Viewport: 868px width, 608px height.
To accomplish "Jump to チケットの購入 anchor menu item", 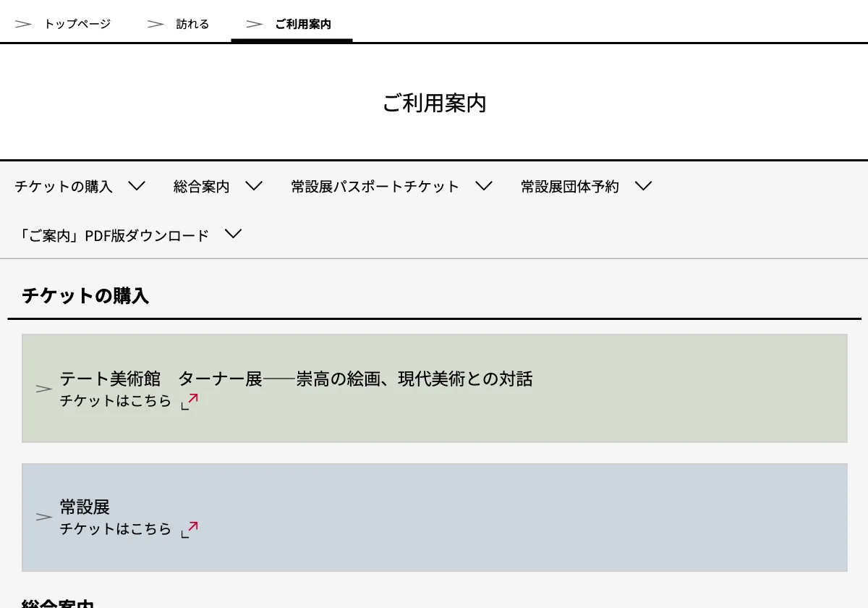I will (x=64, y=187).
